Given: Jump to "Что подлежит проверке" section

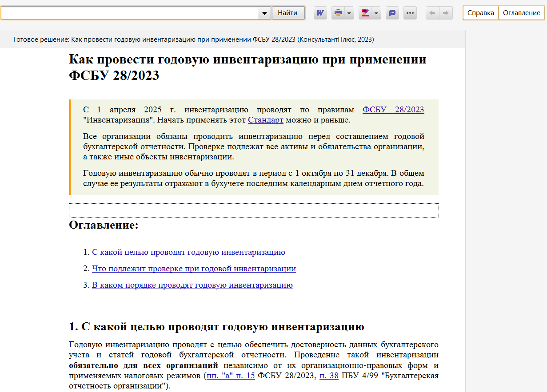Looking at the screenshot, I should coord(194,269).
